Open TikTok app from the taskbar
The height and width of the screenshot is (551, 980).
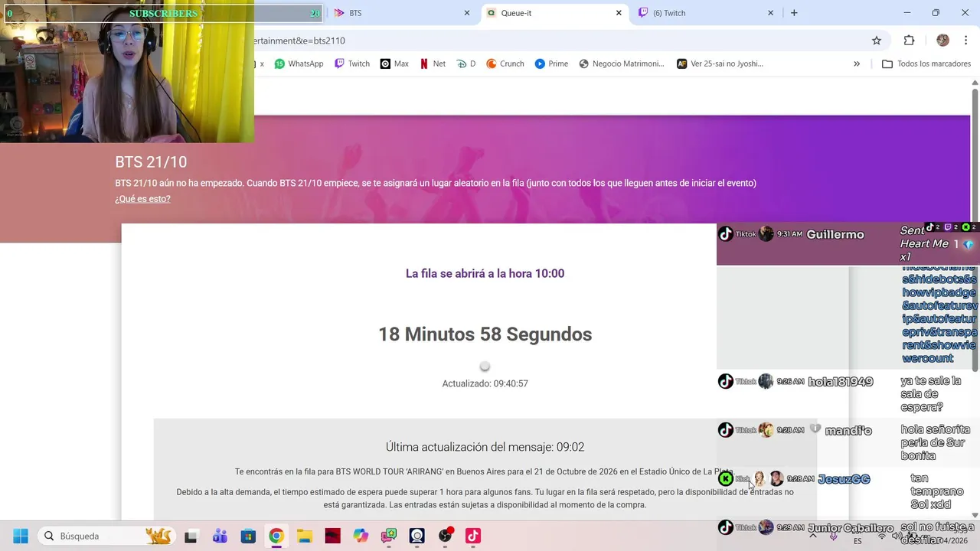(473, 536)
